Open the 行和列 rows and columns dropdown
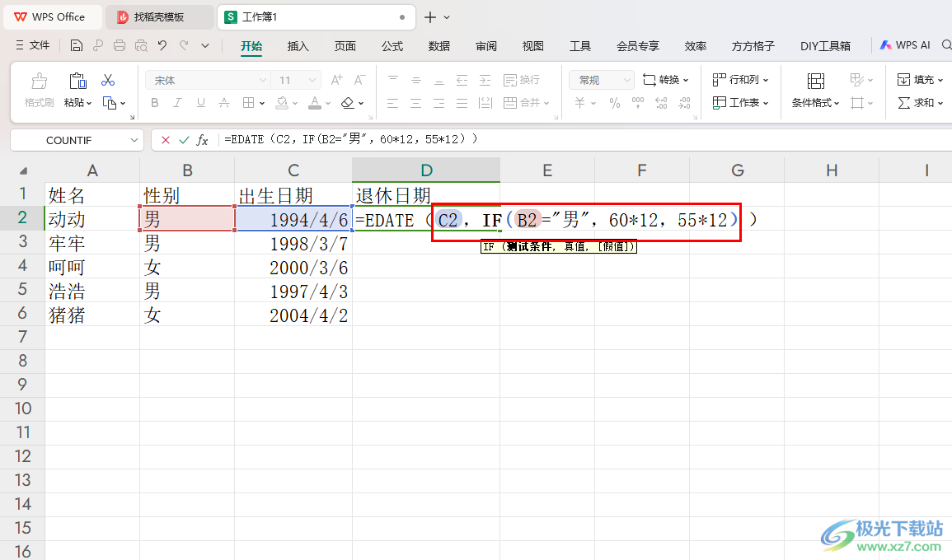The width and height of the screenshot is (952, 560). (x=740, y=80)
